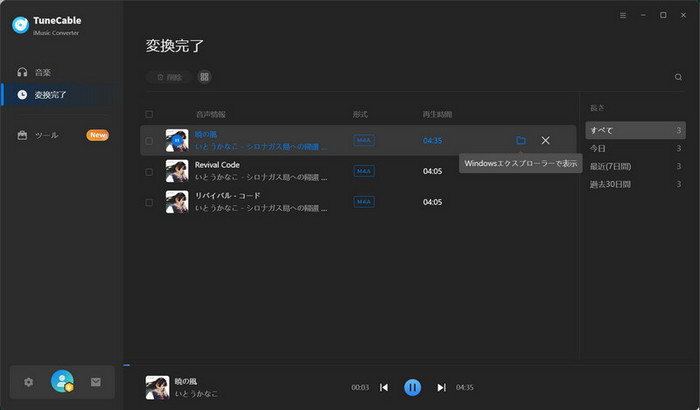Click the search magnifier icon
Viewport: 700px width, 410px height.
[678, 77]
